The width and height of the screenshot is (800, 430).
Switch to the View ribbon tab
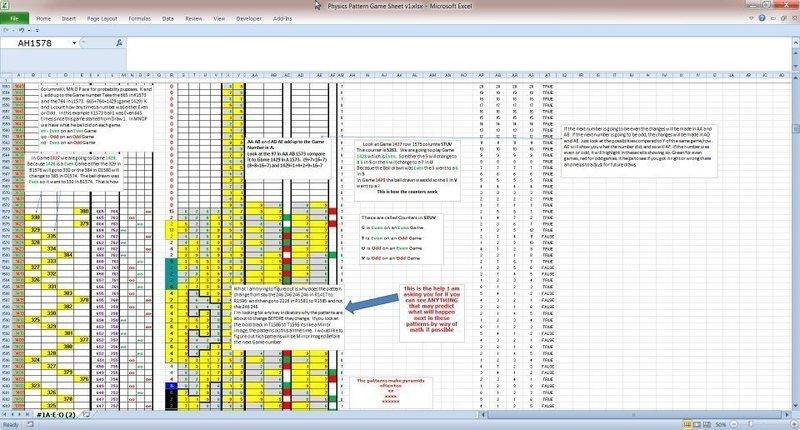click(219, 18)
